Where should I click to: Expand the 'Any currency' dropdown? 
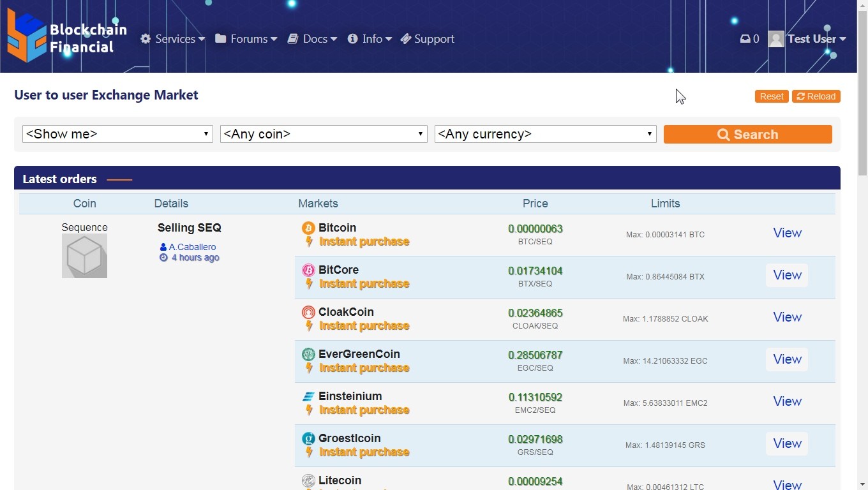pos(545,134)
